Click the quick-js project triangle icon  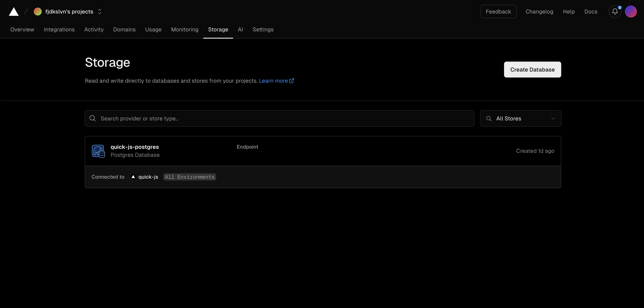point(133,177)
